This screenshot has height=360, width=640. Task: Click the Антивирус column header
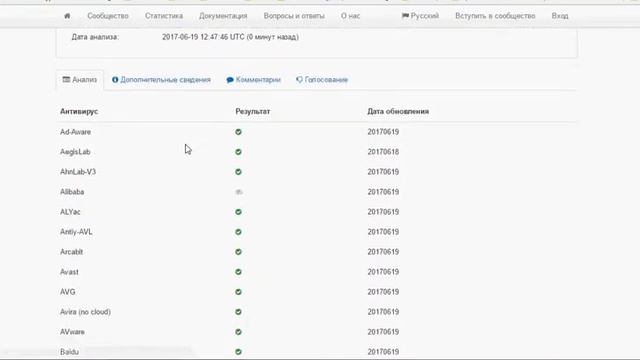[79, 111]
